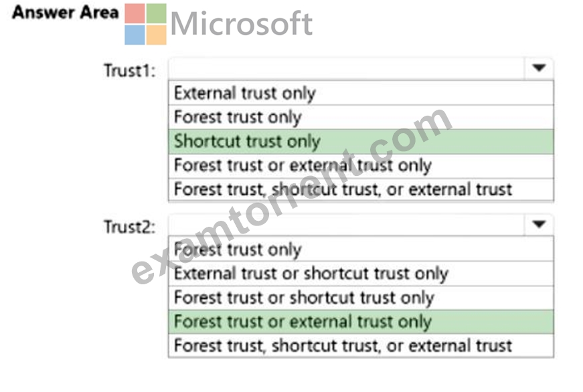The width and height of the screenshot is (583, 392).
Task: Click the Microsoft four-square logo
Action: click(x=145, y=24)
